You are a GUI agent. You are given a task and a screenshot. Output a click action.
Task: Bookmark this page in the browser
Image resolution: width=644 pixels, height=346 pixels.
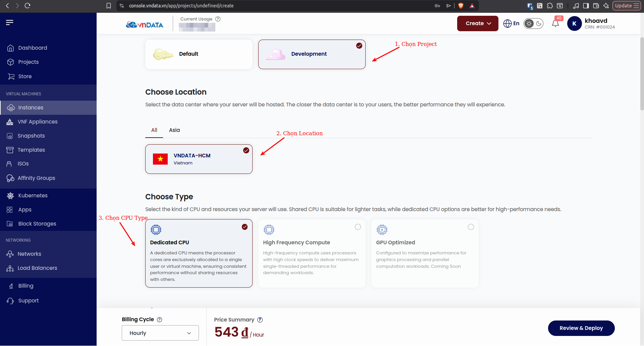pos(109,6)
